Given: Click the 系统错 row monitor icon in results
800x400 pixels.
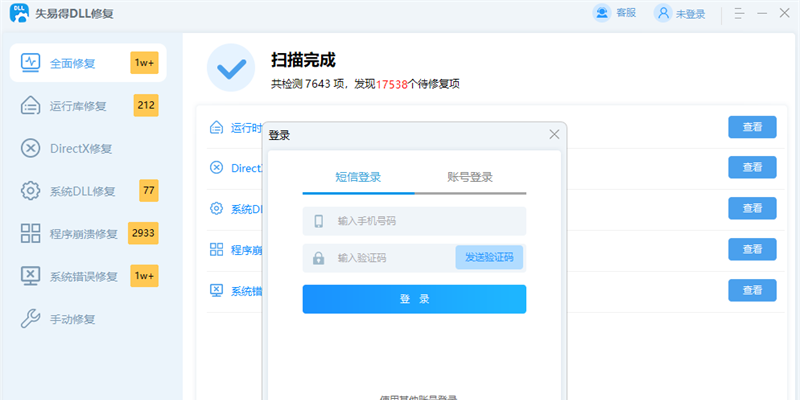Looking at the screenshot, I should pos(217,290).
